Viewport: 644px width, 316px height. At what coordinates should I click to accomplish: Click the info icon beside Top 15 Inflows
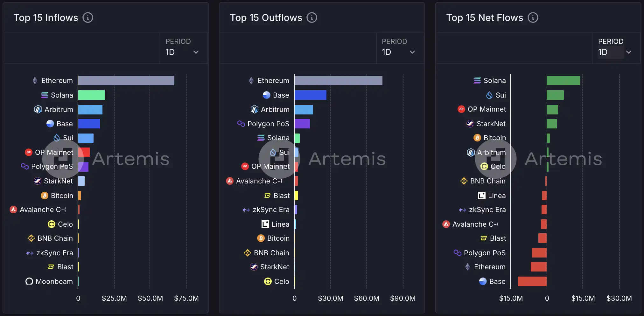coord(88,17)
